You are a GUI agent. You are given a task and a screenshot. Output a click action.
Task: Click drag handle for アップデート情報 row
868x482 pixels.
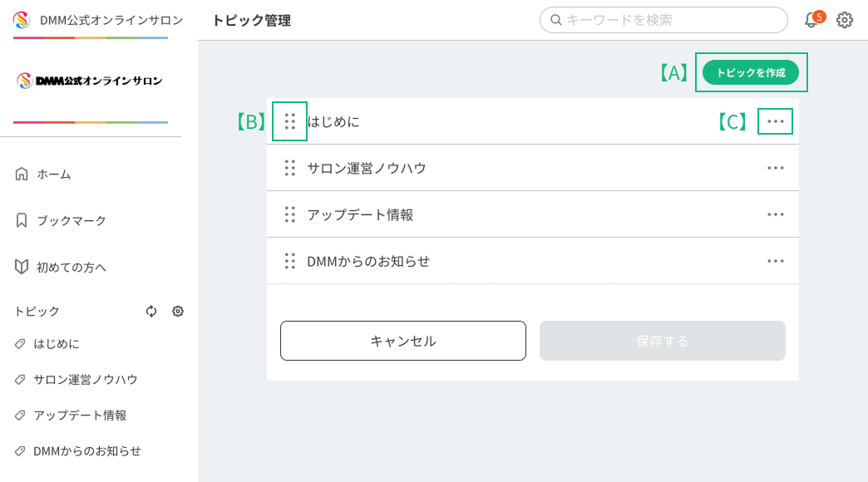point(289,214)
